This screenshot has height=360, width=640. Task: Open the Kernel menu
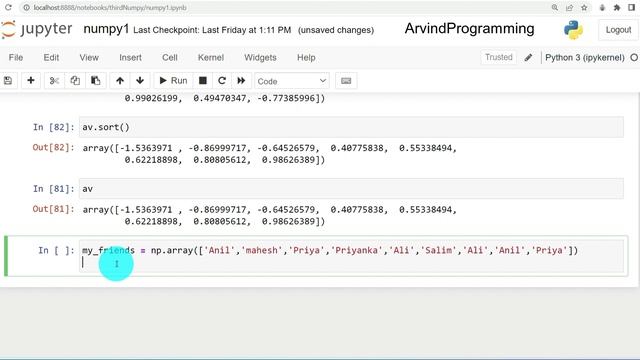(211, 58)
